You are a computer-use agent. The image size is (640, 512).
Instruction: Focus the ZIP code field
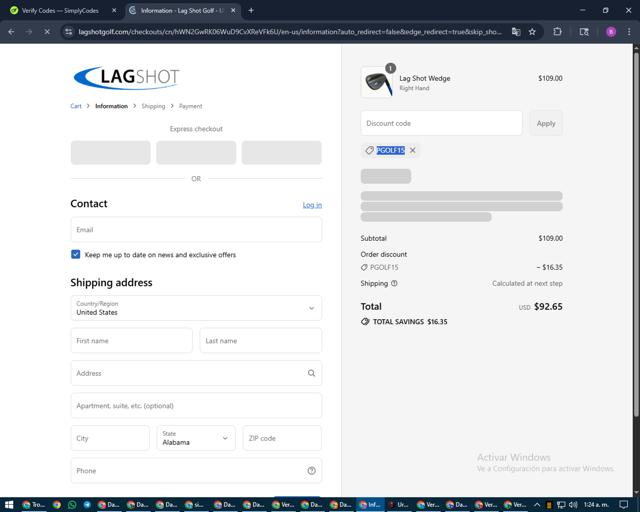(x=282, y=438)
